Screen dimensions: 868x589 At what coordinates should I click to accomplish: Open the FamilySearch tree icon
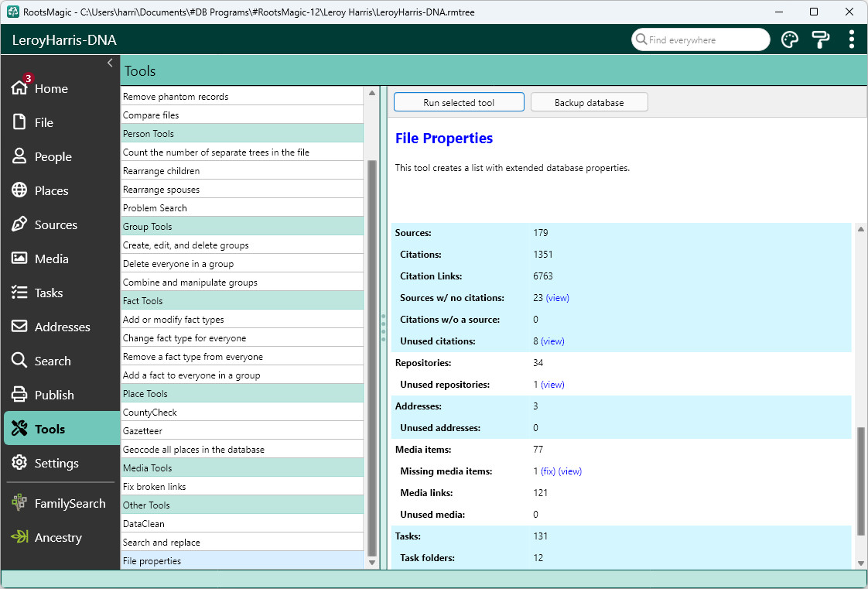point(19,502)
